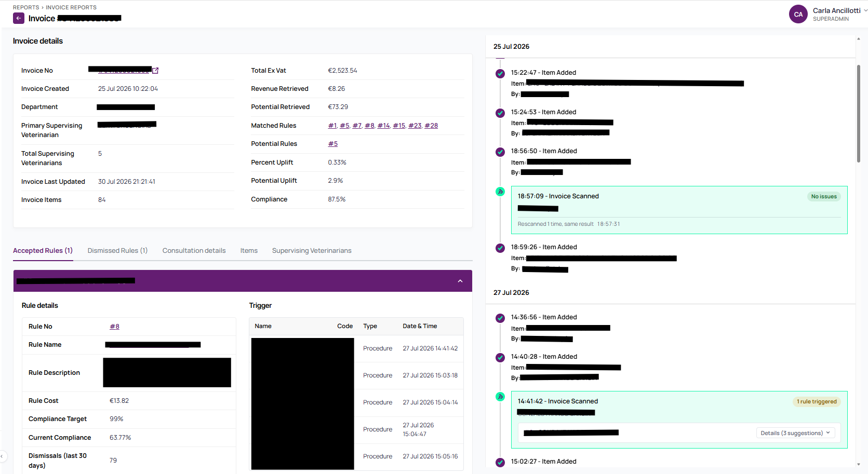The height and width of the screenshot is (474, 868).
Task: Open Rule No #8 link in Rule details
Action: [x=114, y=327]
